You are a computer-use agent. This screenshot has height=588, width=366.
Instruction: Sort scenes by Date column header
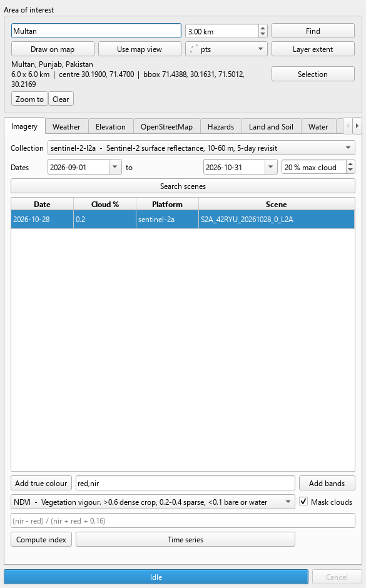(x=42, y=205)
